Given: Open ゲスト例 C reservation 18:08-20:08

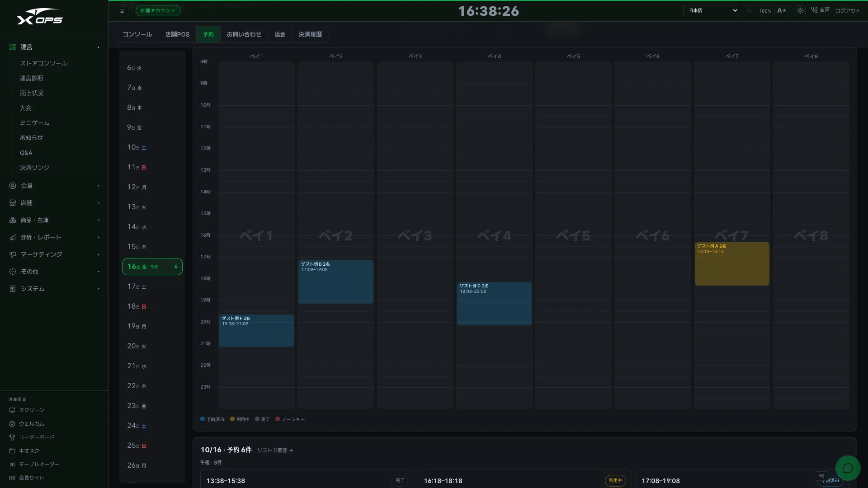Looking at the screenshot, I should [x=494, y=304].
